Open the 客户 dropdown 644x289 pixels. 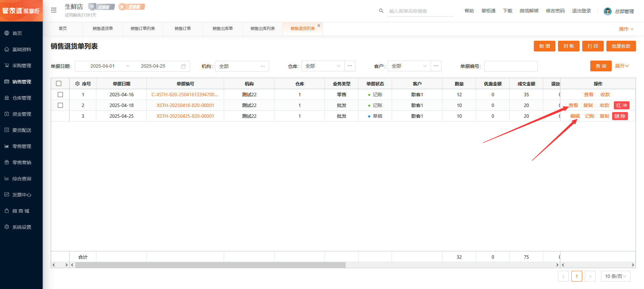(409, 66)
